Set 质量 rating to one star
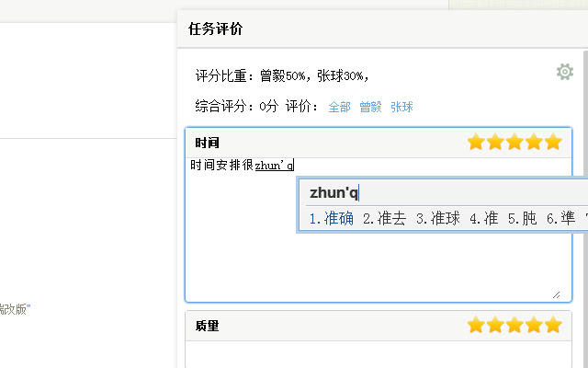This screenshot has width=588, height=368. [x=476, y=325]
